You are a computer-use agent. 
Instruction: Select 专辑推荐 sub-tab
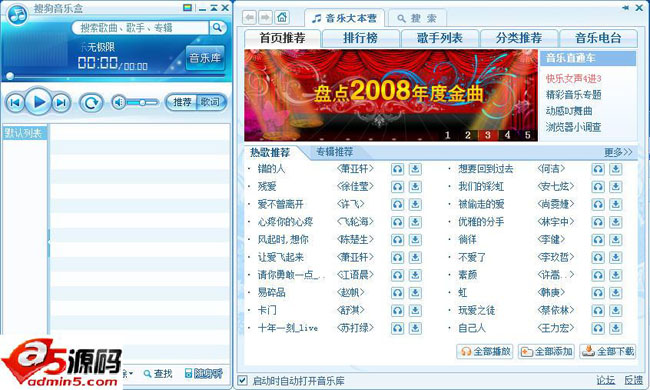click(335, 152)
